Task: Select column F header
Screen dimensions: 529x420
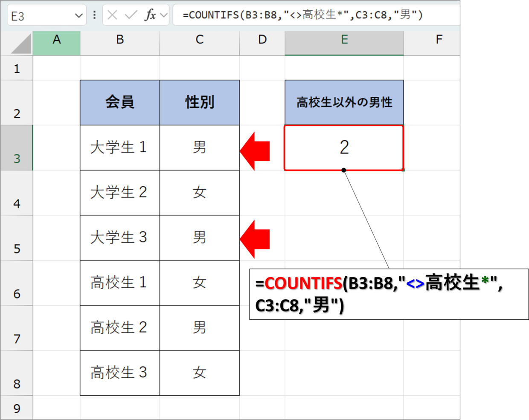Action: 432,43
